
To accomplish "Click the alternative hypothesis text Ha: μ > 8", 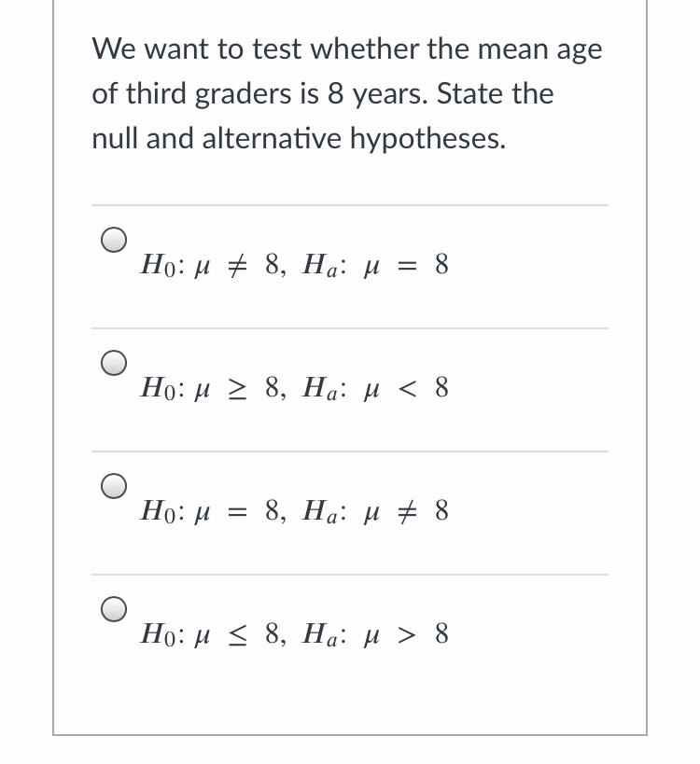I will 378,636.
